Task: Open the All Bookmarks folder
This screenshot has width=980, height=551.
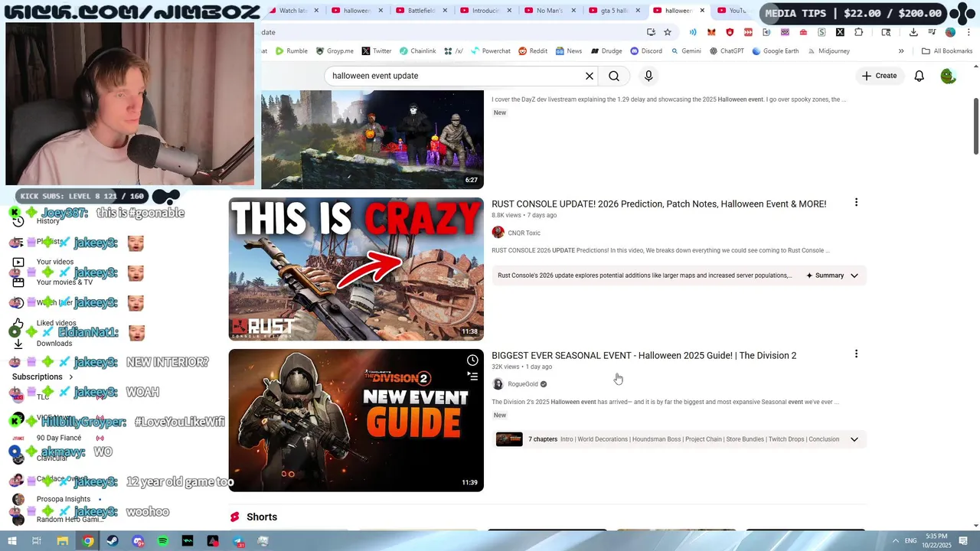Action: [x=947, y=51]
